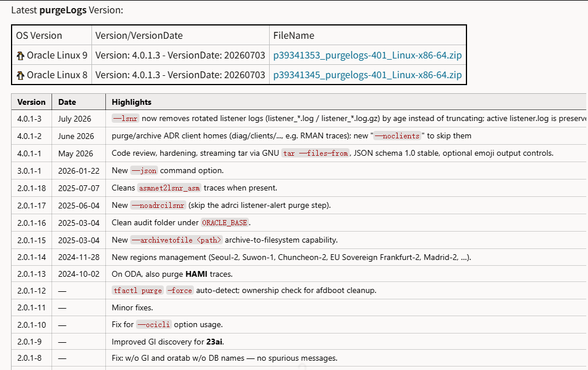Select the Oracle Linux 9 text

click(x=57, y=55)
